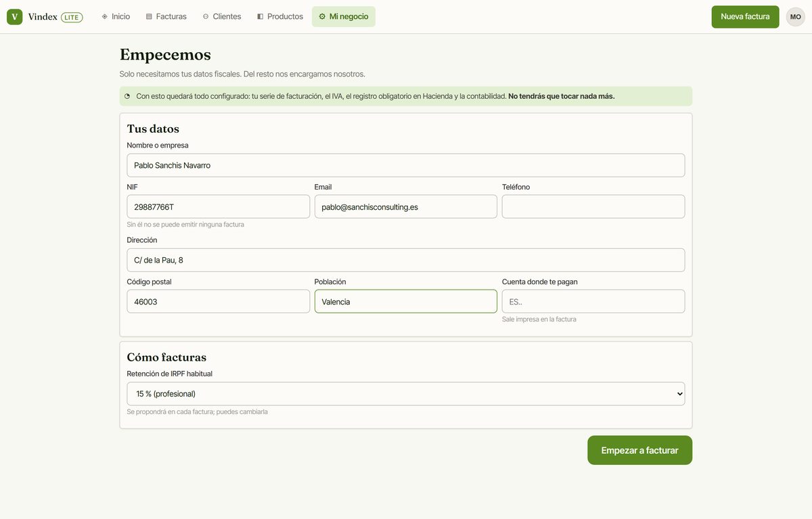Image resolution: width=812 pixels, height=519 pixels.
Task: Click hint 'Sin él no se puede emitir ninguna factura'
Action: [185, 225]
